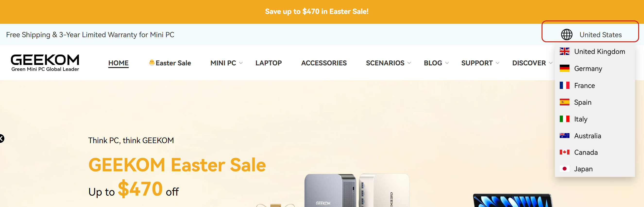The width and height of the screenshot is (644, 207).
Task: Click the United Kingdom flag icon
Action: (564, 52)
